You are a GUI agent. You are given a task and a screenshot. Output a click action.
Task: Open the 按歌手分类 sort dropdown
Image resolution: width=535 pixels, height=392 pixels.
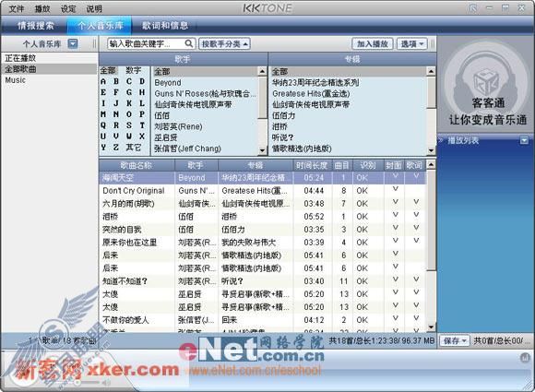coord(224,43)
